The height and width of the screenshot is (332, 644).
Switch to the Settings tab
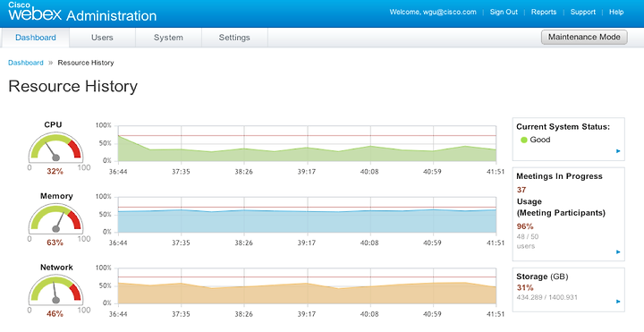(x=234, y=38)
